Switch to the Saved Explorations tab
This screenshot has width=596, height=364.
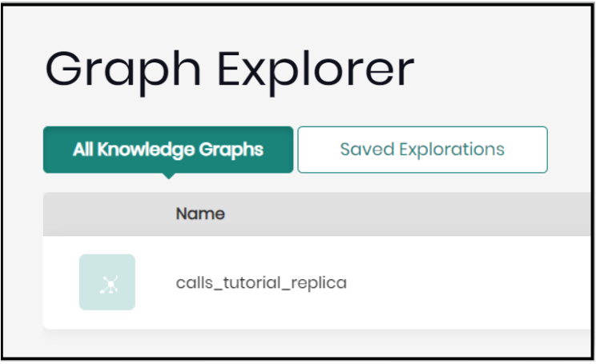coord(422,150)
